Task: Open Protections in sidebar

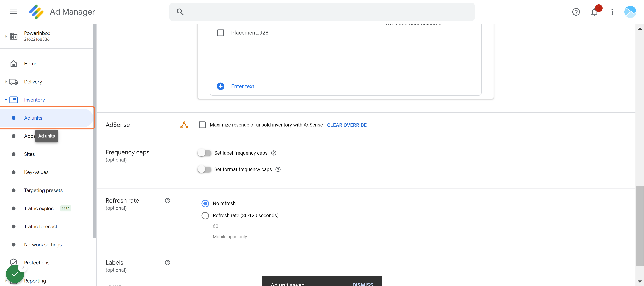Action: point(37,263)
